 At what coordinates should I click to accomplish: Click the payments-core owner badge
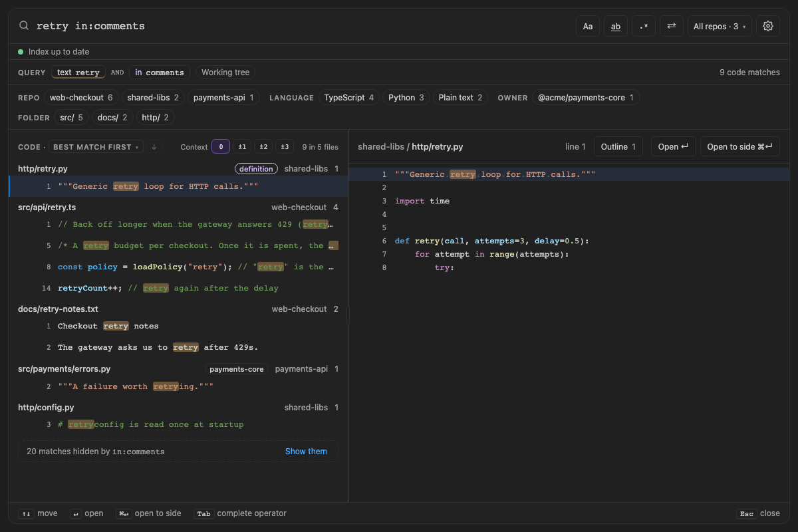coord(237,369)
